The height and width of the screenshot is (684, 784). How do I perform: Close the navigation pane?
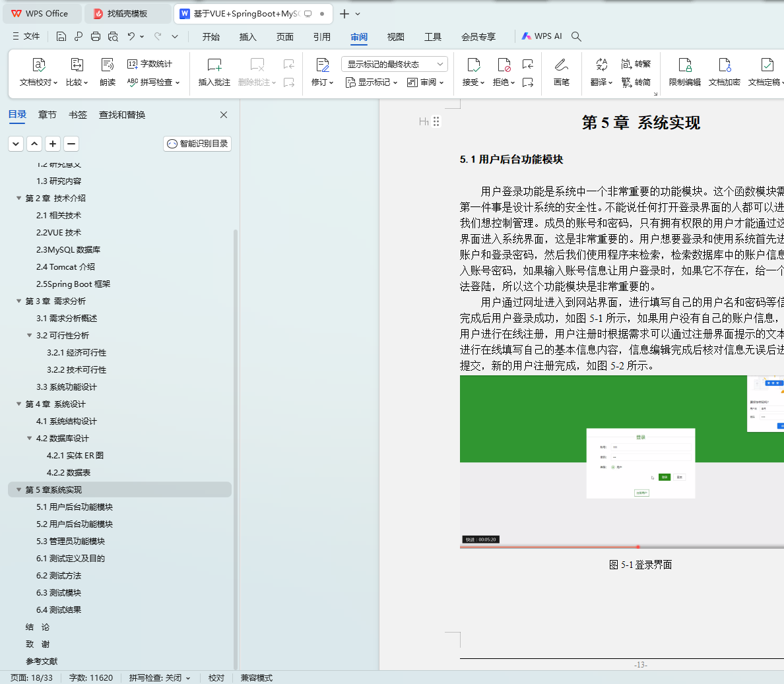[x=224, y=115]
